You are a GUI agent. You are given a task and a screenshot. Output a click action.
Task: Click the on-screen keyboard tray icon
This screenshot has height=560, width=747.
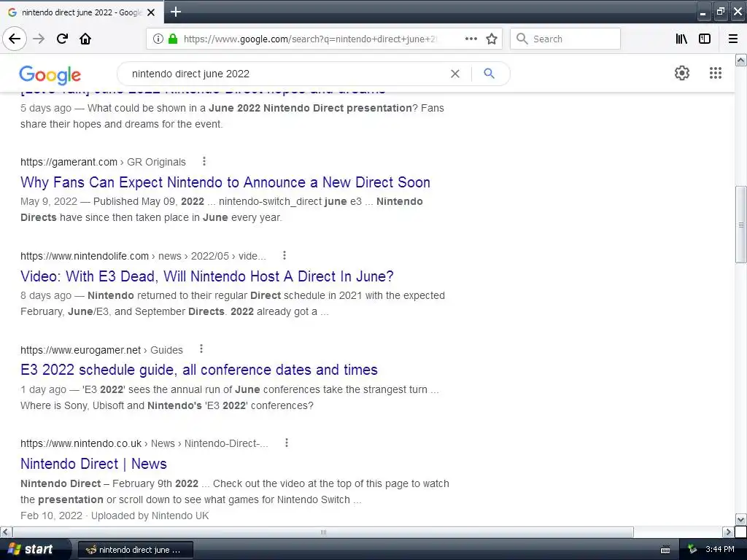coord(665,550)
